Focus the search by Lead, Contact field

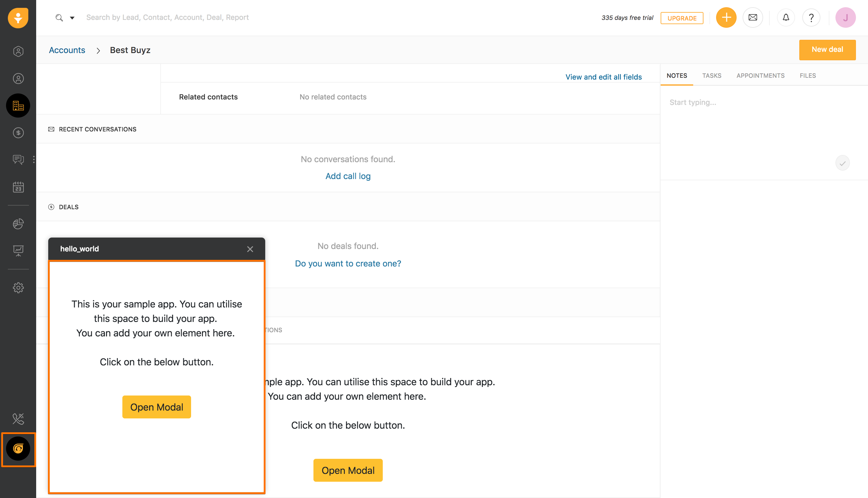coord(167,17)
